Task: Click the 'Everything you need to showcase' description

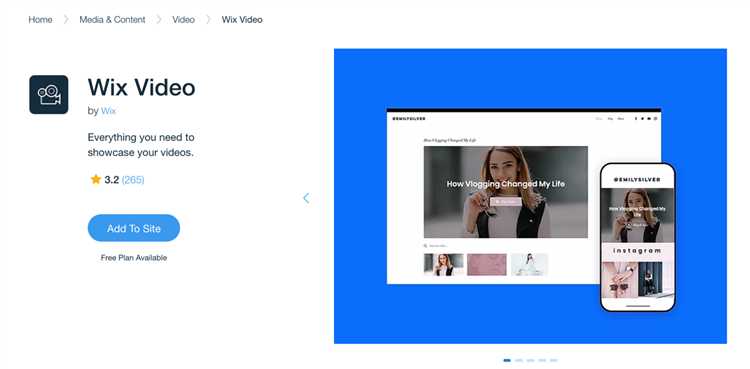Action: click(x=141, y=145)
